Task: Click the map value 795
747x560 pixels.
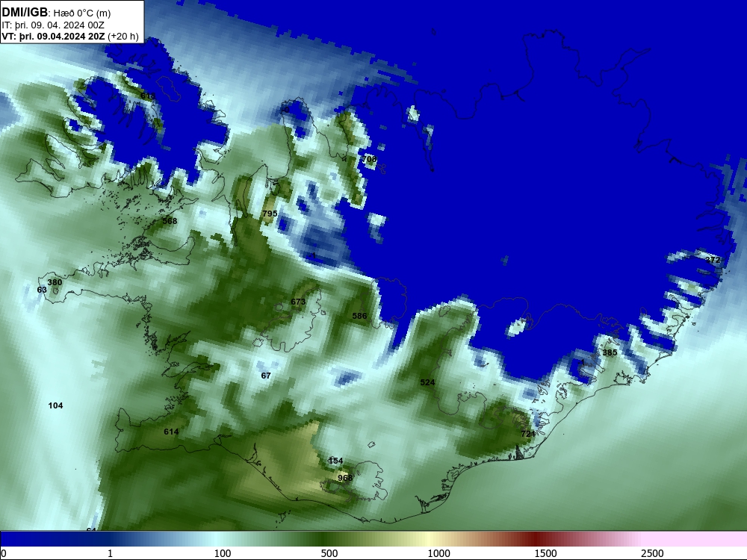Action: 270,214
